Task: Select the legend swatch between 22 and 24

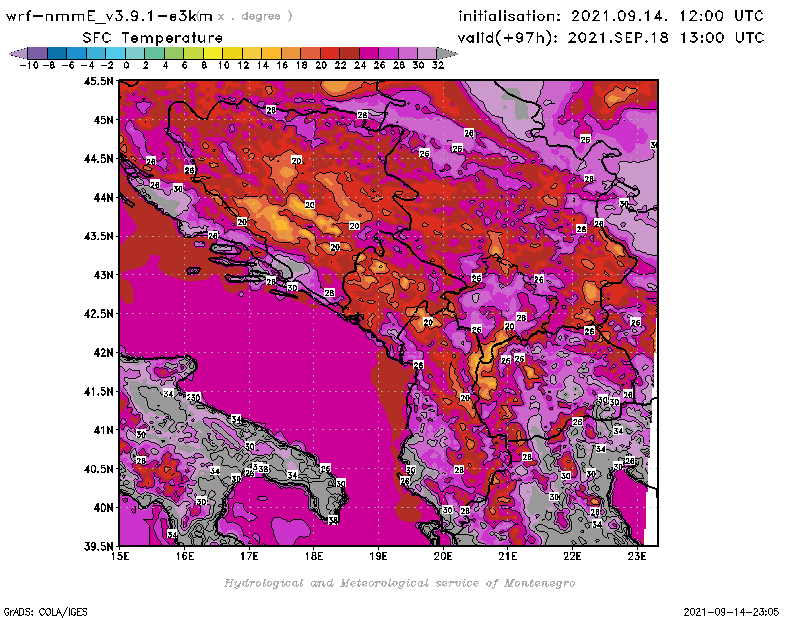Action: point(349,53)
